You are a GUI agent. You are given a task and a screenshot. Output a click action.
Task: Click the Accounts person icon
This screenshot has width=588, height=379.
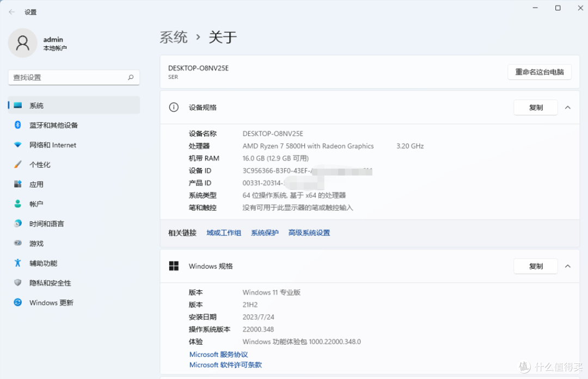(17, 204)
